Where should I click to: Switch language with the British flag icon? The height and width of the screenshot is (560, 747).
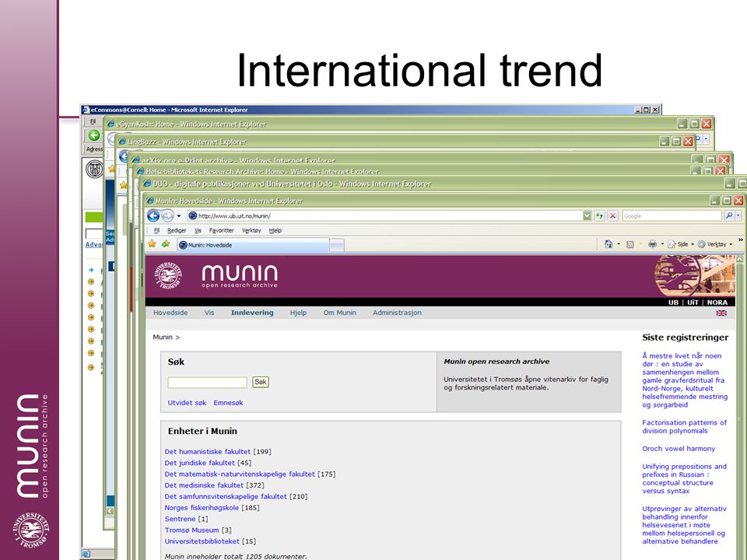(721, 313)
